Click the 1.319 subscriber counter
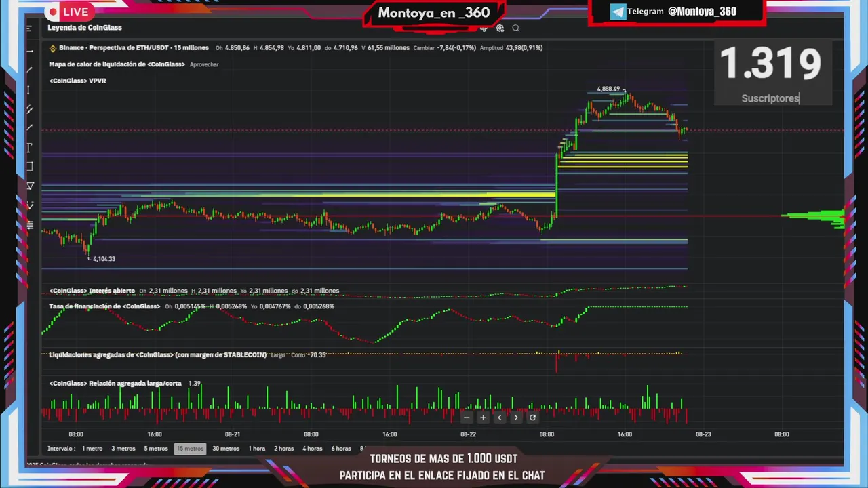This screenshot has height=488, width=868. point(770,64)
